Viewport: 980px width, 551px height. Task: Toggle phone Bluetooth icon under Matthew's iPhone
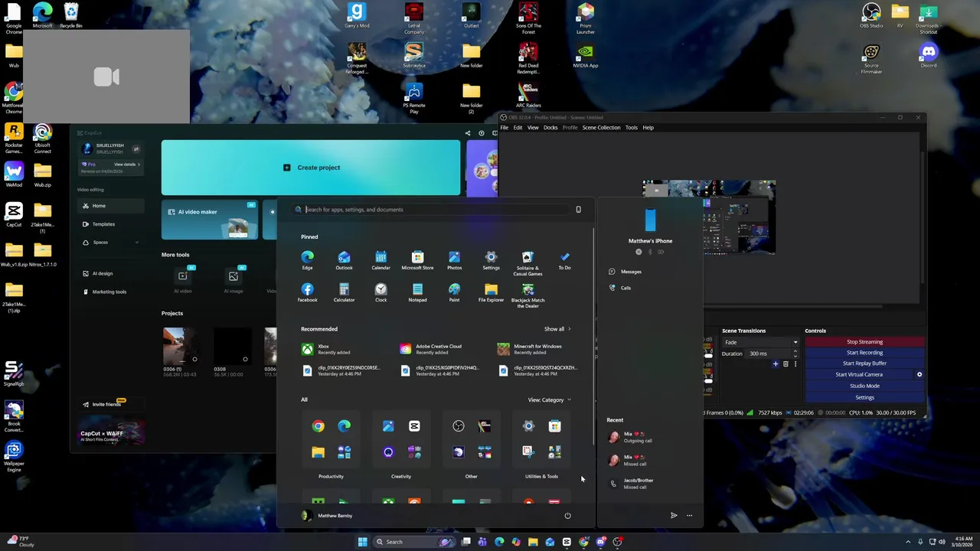650,252
